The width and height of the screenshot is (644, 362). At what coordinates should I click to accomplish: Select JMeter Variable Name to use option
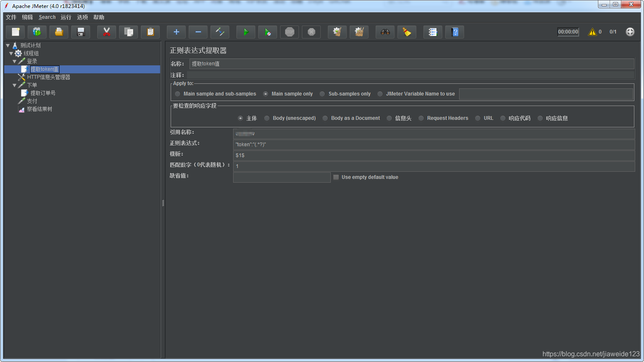coord(380,94)
